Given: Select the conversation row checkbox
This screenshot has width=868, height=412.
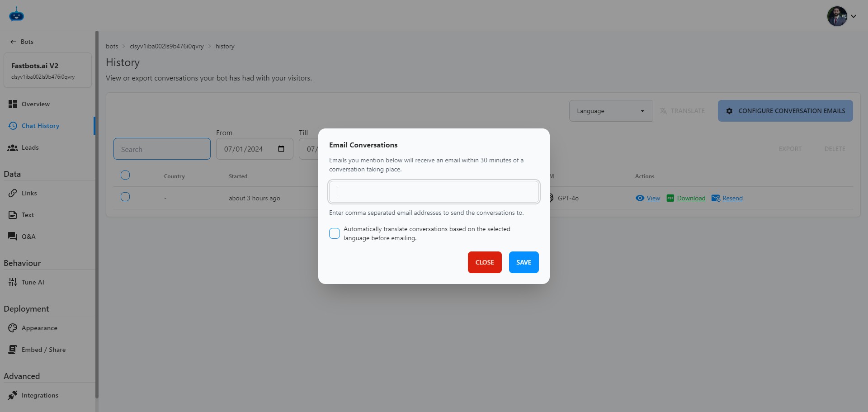Looking at the screenshot, I should tap(125, 197).
